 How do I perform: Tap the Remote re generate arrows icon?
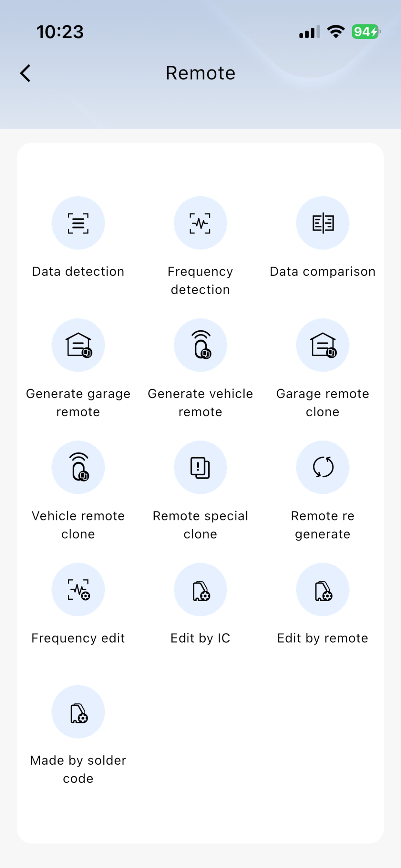tap(323, 467)
